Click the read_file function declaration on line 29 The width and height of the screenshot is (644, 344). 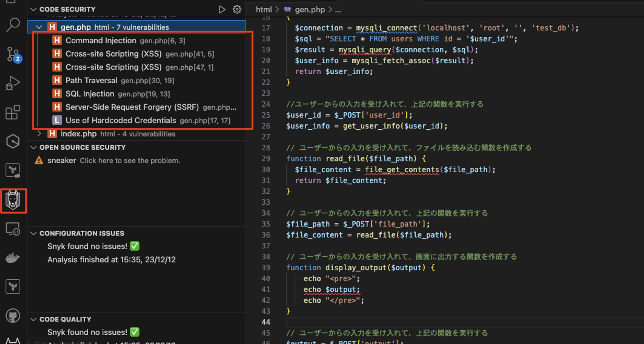(356, 159)
